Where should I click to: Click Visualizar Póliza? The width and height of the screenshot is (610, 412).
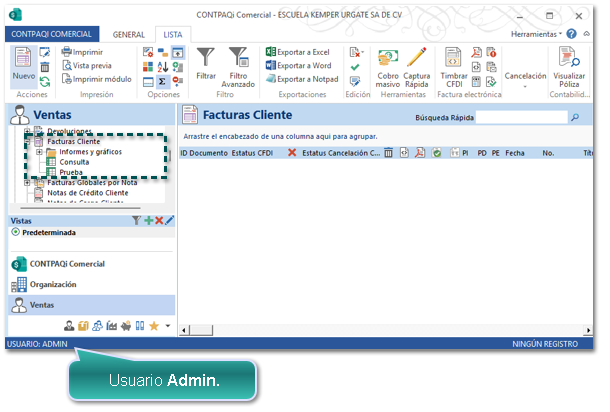[569, 68]
